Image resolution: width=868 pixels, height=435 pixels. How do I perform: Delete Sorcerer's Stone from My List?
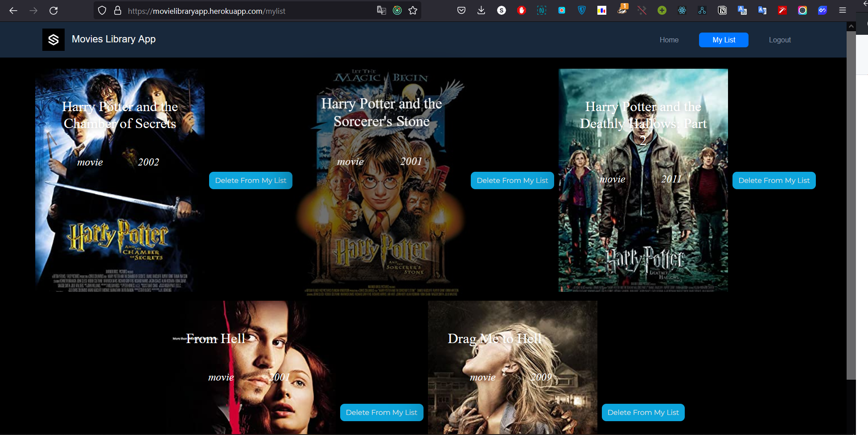coord(512,180)
